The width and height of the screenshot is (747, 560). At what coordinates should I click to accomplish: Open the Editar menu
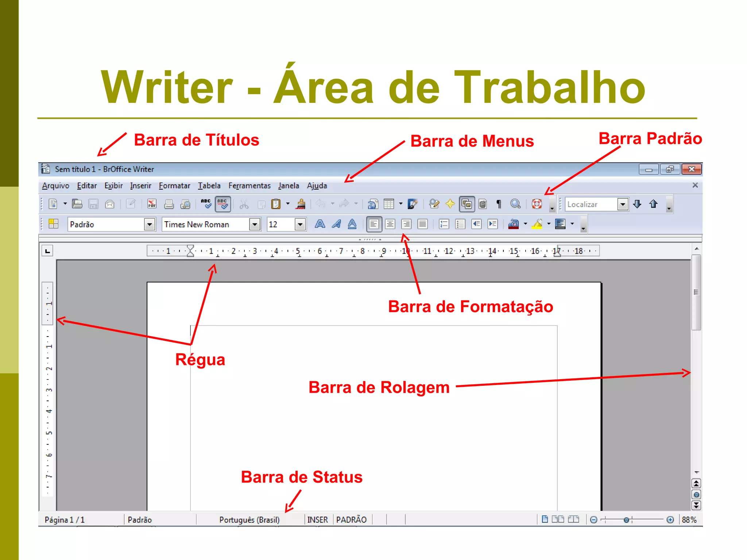point(87,186)
